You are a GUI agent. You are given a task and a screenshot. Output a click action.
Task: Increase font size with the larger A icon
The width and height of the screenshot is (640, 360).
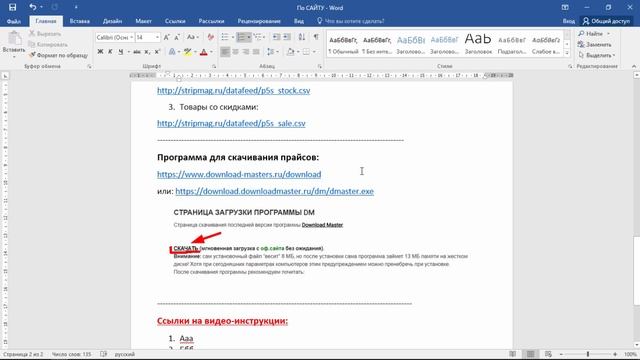click(x=167, y=37)
